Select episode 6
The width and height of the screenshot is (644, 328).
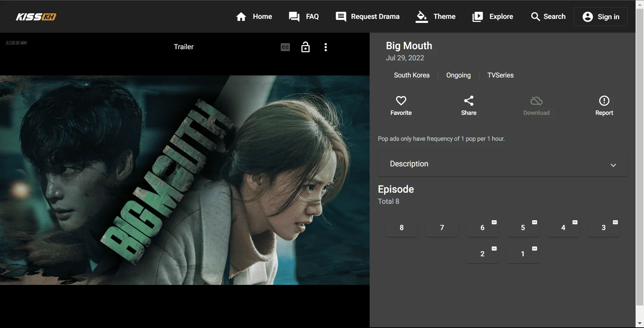click(x=482, y=228)
